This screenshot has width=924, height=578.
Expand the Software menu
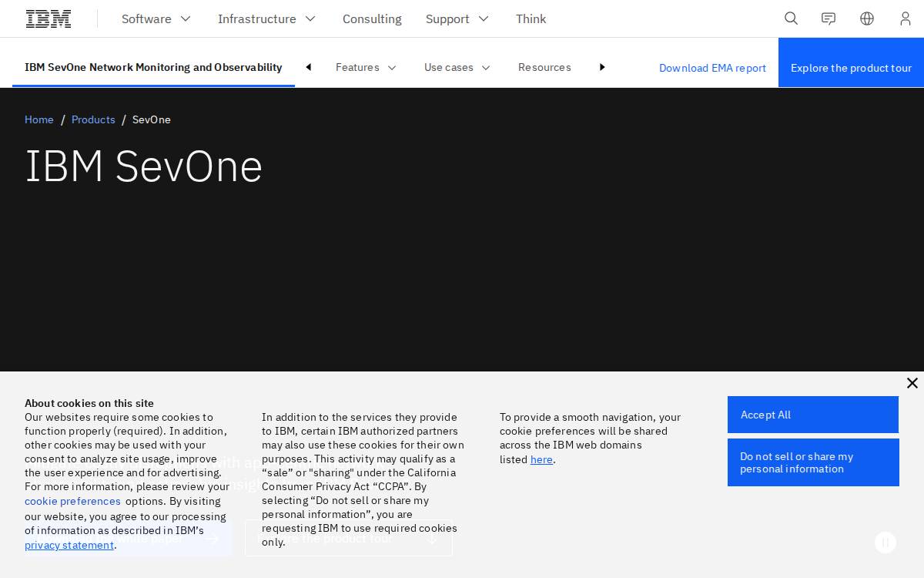[156, 18]
